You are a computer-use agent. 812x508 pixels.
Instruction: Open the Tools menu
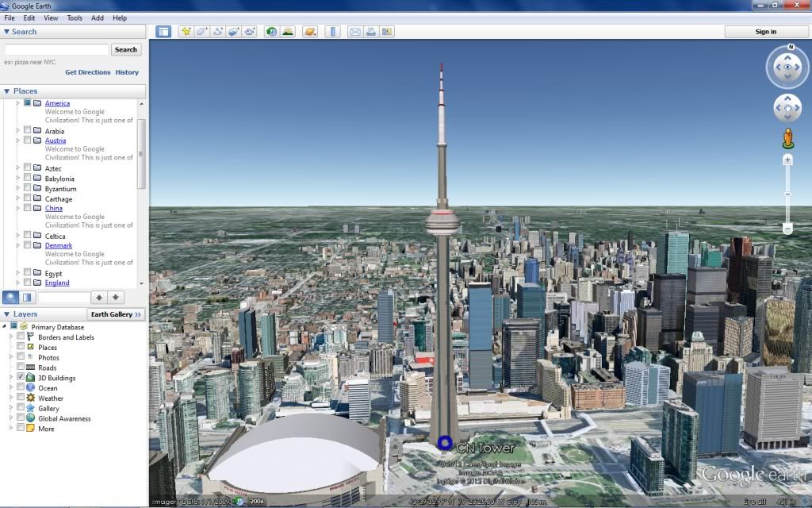click(x=75, y=17)
